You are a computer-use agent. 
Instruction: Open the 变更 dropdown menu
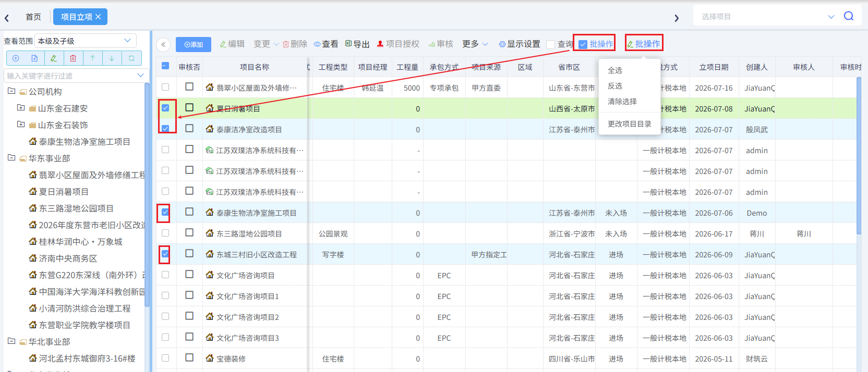(266, 44)
